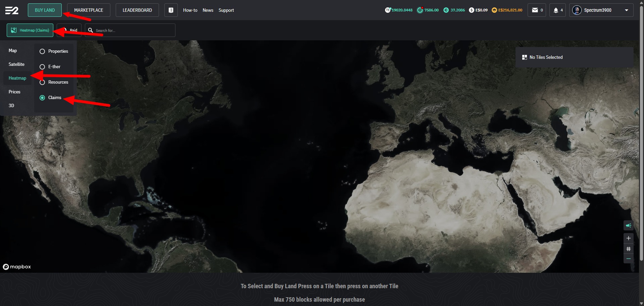Expand the No Tiles Selected panel

coord(574,57)
